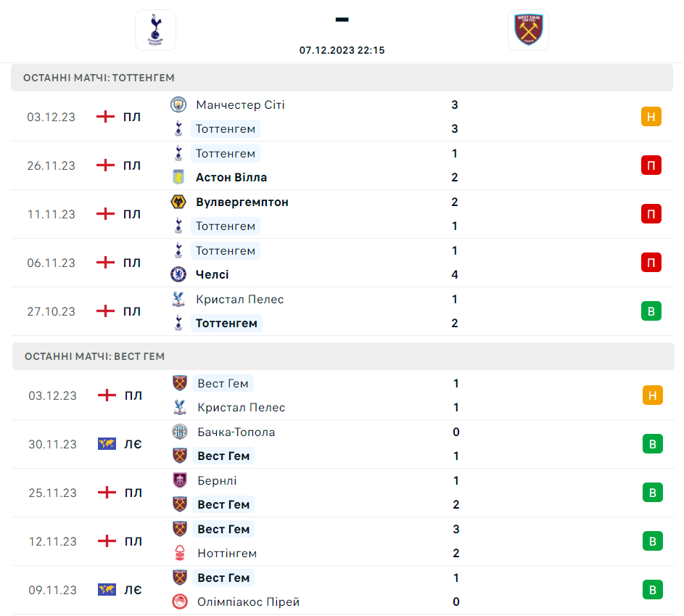Click the Burnley club logo

pyautogui.click(x=180, y=480)
